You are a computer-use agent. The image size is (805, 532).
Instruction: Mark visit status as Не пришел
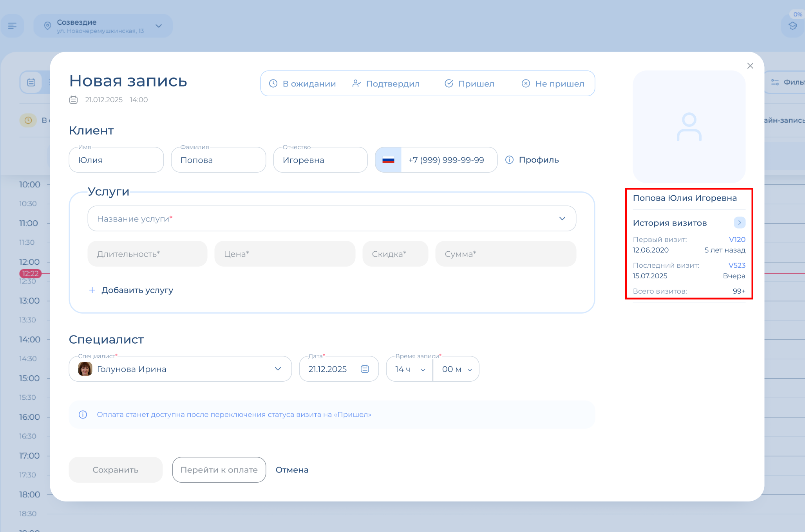553,83
